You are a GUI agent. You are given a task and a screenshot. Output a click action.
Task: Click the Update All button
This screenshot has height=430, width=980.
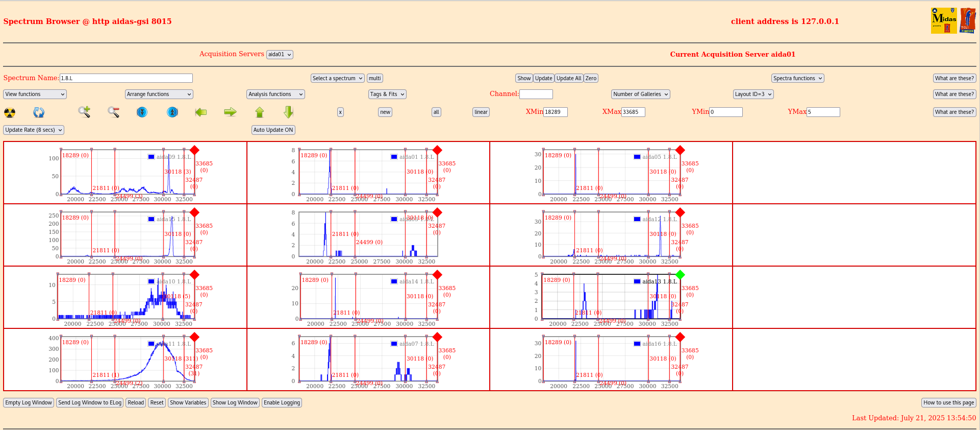(x=569, y=79)
